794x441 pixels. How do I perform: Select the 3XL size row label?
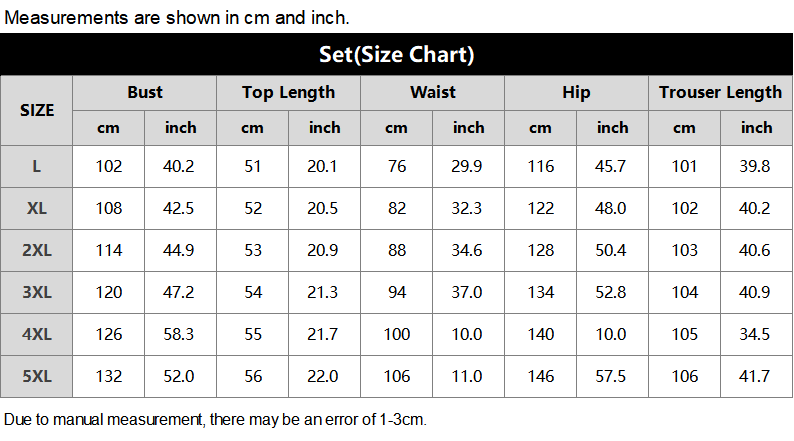point(36,293)
